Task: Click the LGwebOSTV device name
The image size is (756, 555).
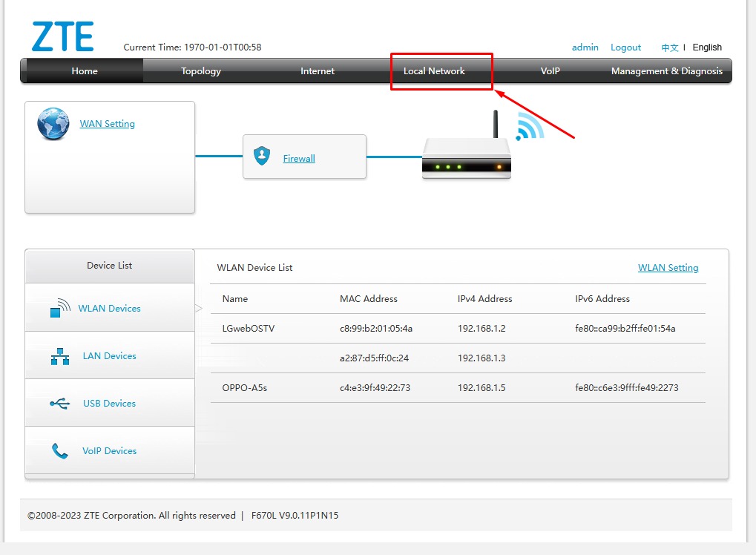Action: coord(249,329)
